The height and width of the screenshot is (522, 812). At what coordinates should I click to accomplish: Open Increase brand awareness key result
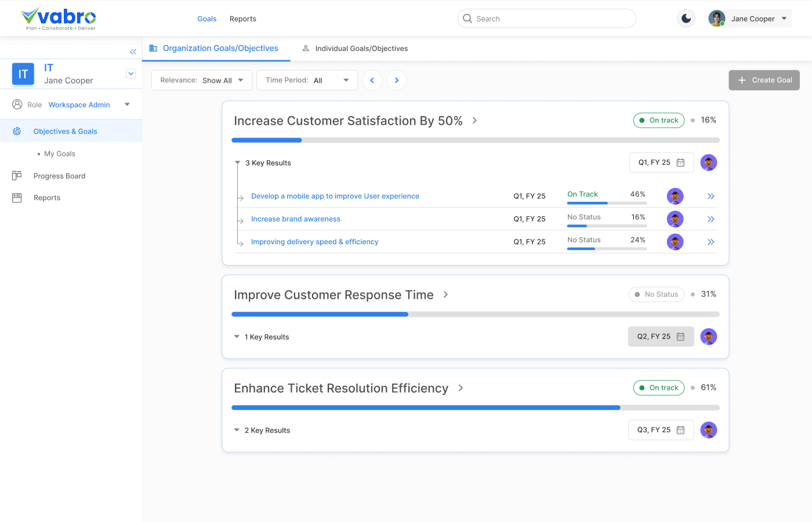click(x=296, y=219)
